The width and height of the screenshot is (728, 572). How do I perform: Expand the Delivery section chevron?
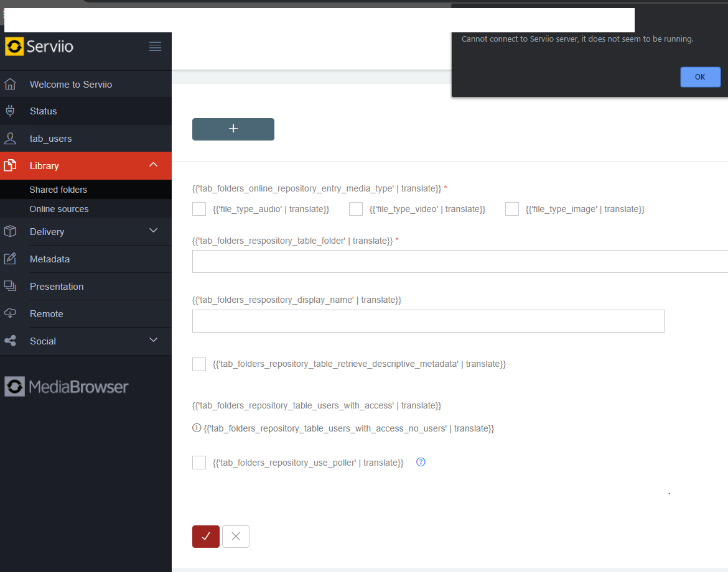click(154, 231)
